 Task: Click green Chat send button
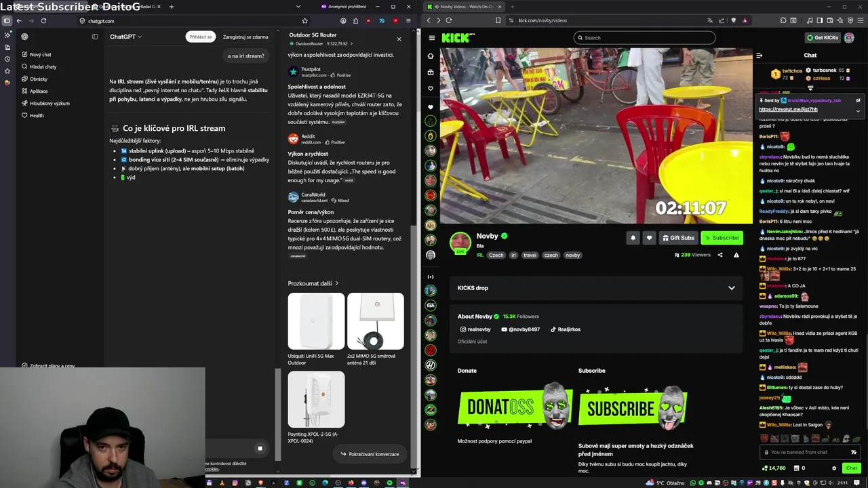click(851, 468)
